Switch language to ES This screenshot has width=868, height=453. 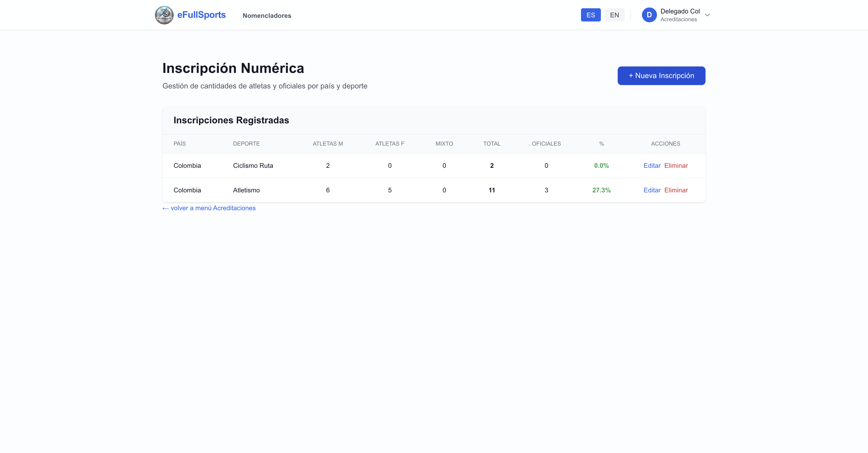click(x=590, y=15)
